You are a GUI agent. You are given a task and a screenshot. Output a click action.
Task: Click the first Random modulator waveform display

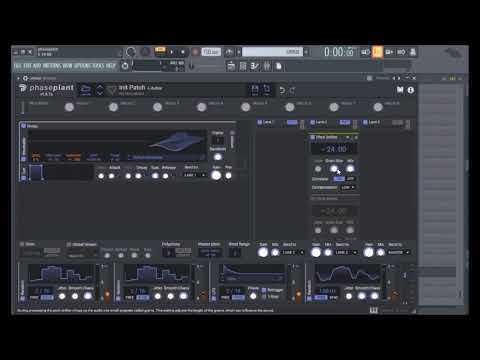61,273
